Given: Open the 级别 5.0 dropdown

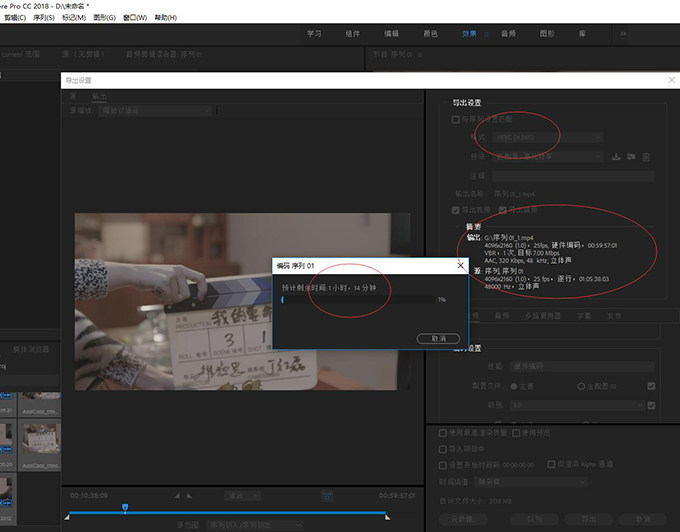Looking at the screenshot, I should coord(577,405).
